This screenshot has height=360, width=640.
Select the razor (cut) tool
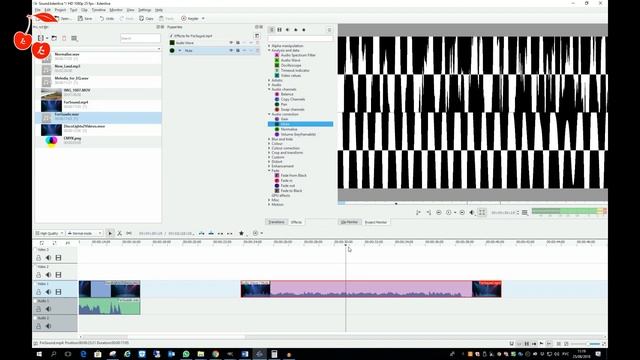(120, 233)
